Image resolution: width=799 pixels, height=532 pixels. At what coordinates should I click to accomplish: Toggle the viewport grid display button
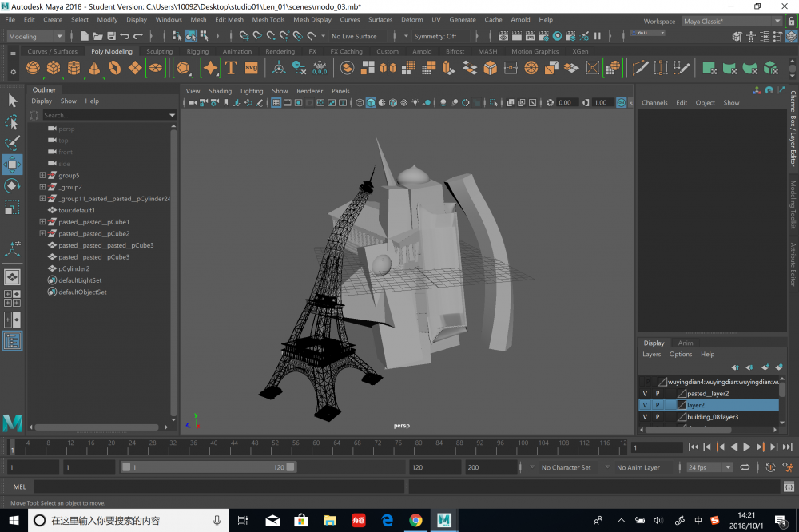276,103
